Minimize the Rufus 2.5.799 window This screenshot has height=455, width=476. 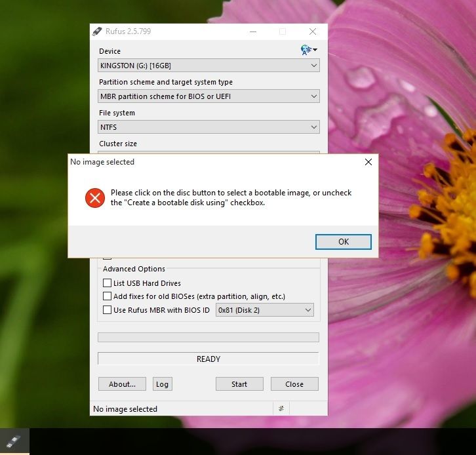253,31
